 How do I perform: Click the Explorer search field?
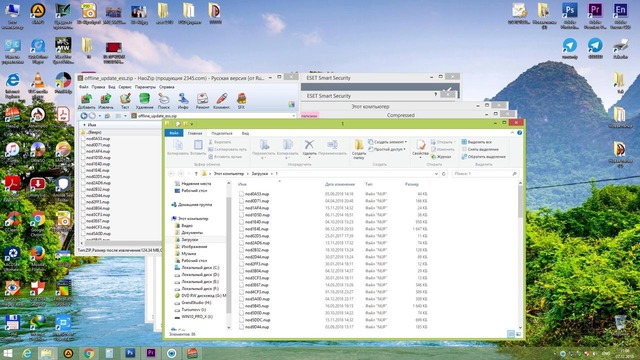click(485, 174)
